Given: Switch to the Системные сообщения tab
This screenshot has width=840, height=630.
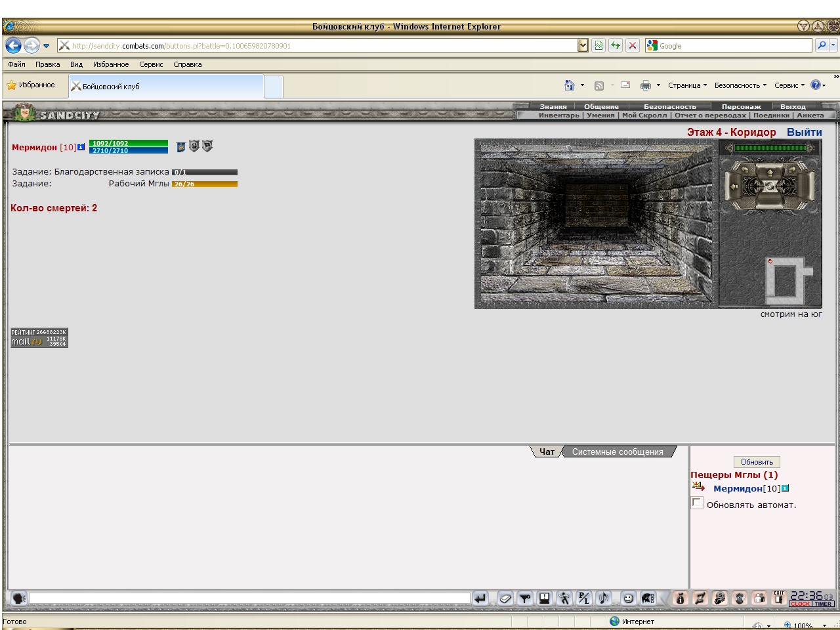Looking at the screenshot, I should coord(618,451).
